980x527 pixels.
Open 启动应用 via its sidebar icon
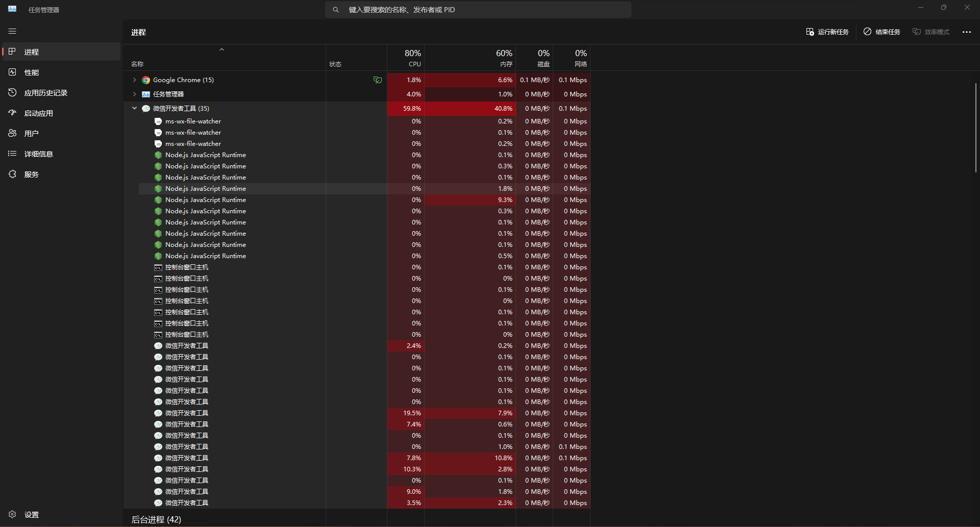point(12,113)
